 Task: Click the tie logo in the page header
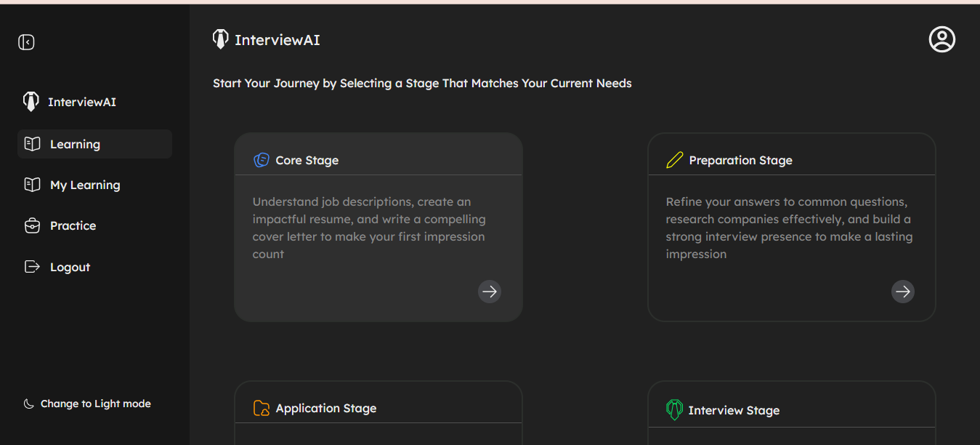(220, 39)
